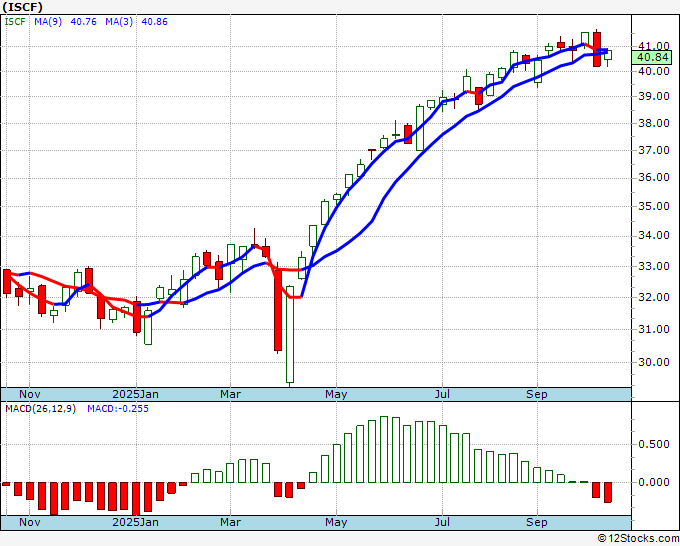Click the 39.00 price axis label
This screenshot has height=546, width=680.
[x=654, y=96]
